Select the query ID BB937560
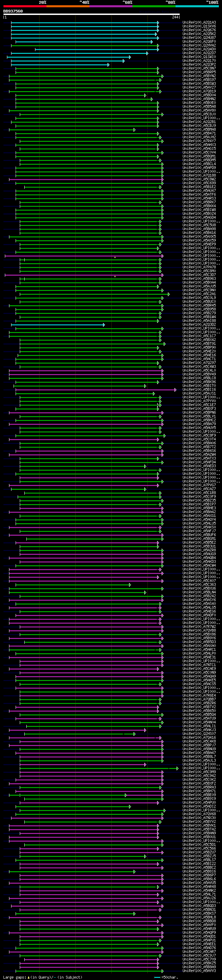This screenshot has height=980, width=222. click(13, 11)
